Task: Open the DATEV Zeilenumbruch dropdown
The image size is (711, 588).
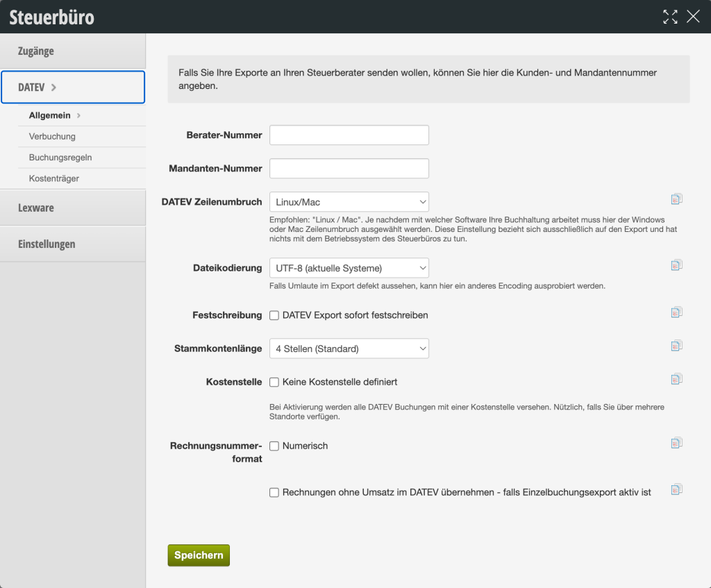Action: click(349, 202)
